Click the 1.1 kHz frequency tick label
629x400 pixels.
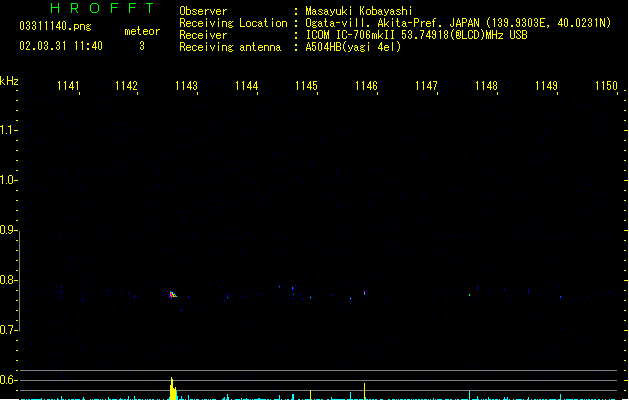pyautogui.click(x=8, y=130)
